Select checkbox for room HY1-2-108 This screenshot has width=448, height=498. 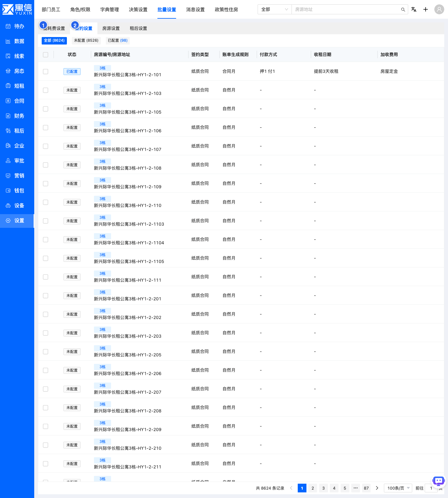[x=45, y=165]
